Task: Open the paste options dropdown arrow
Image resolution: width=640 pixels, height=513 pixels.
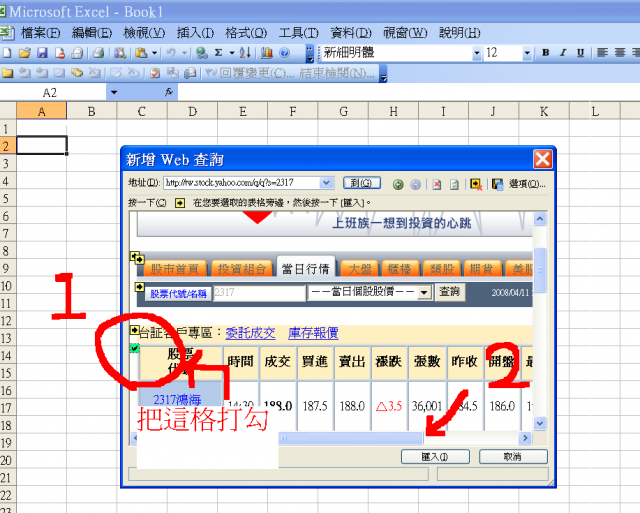Action: click(154, 53)
